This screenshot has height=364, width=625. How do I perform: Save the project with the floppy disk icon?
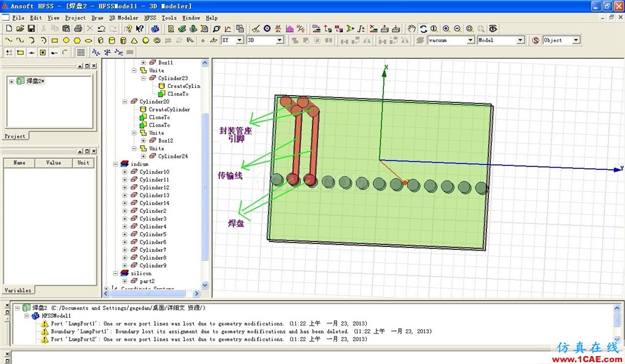[31, 29]
